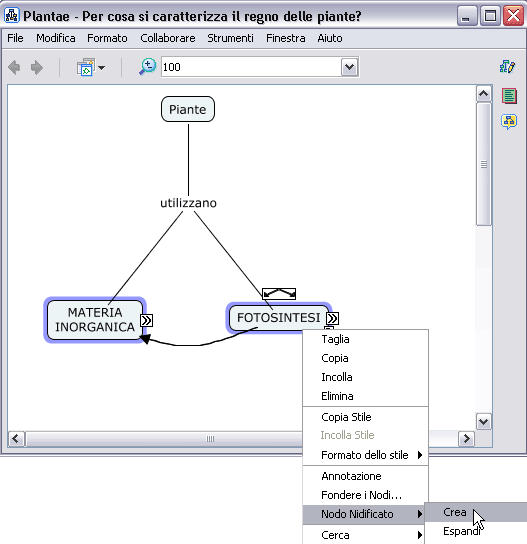Viewport: 527px width, 544px height.
Task: Click the CmapTools app icon in the title bar
Action: [12, 16]
